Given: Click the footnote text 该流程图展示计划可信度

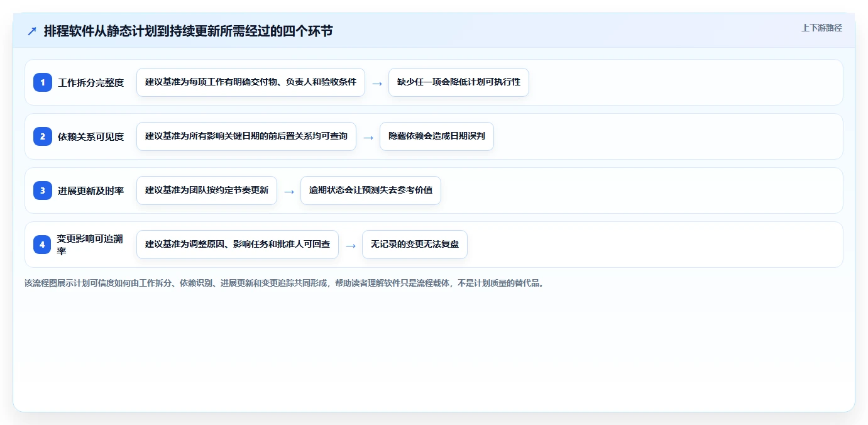Looking at the screenshot, I should (284, 283).
